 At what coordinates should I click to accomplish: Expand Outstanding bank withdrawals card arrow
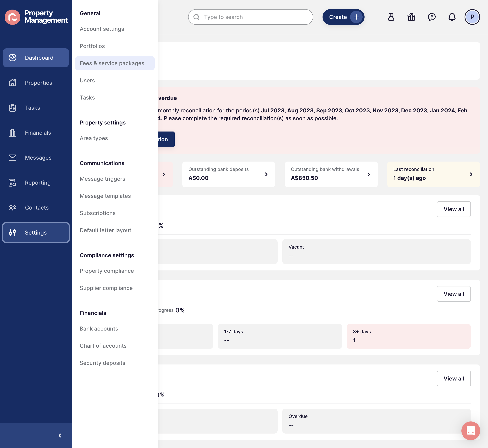(369, 174)
